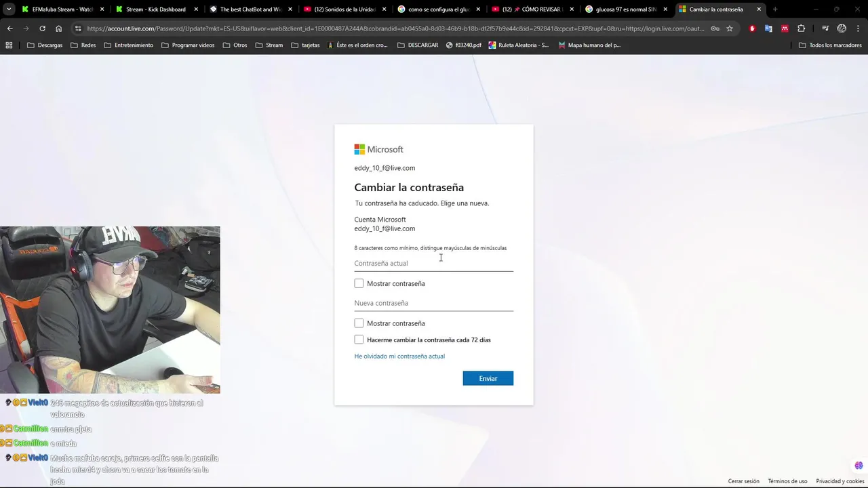The width and height of the screenshot is (868, 488).
Task: Open the Extensions puzzle menu
Action: (x=802, y=28)
